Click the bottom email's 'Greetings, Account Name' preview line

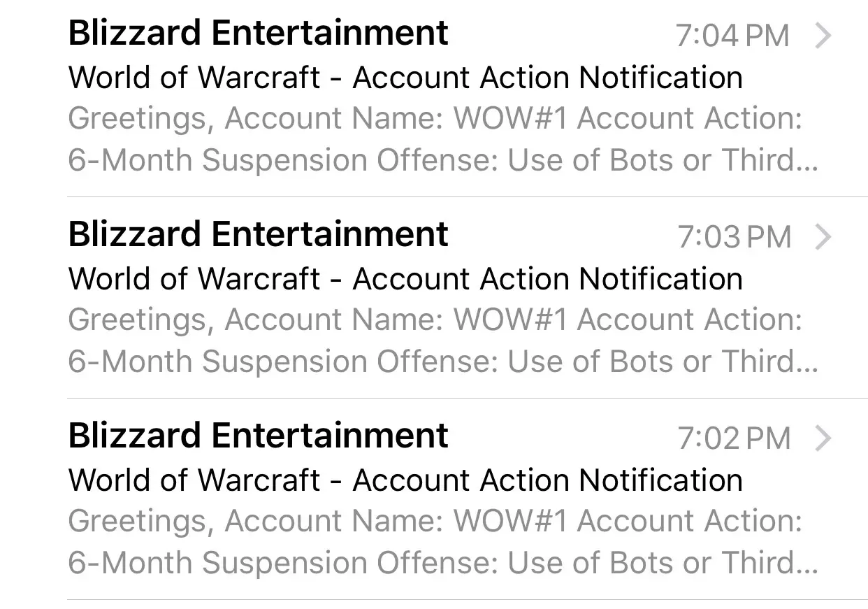[435, 522]
